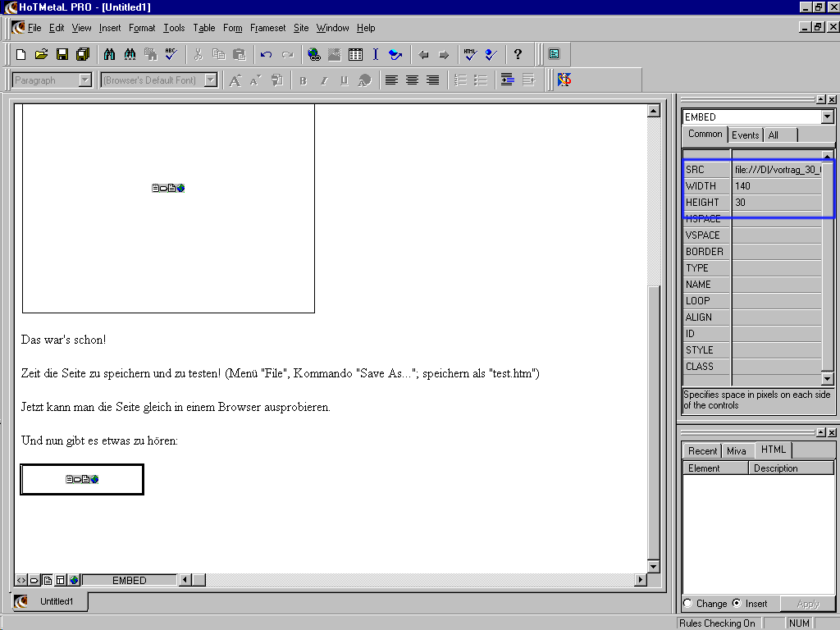840x630 pixels.
Task: Click the Find binoculars icon
Action: pos(109,55)
